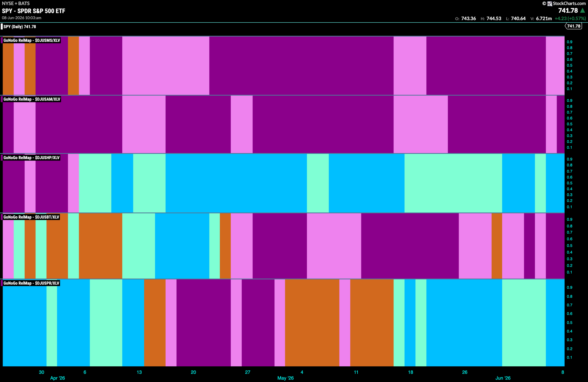Click the 30 date tick on x-axis
The width and height of the screenshot is (588, 382).
click(x=42, y=372)
